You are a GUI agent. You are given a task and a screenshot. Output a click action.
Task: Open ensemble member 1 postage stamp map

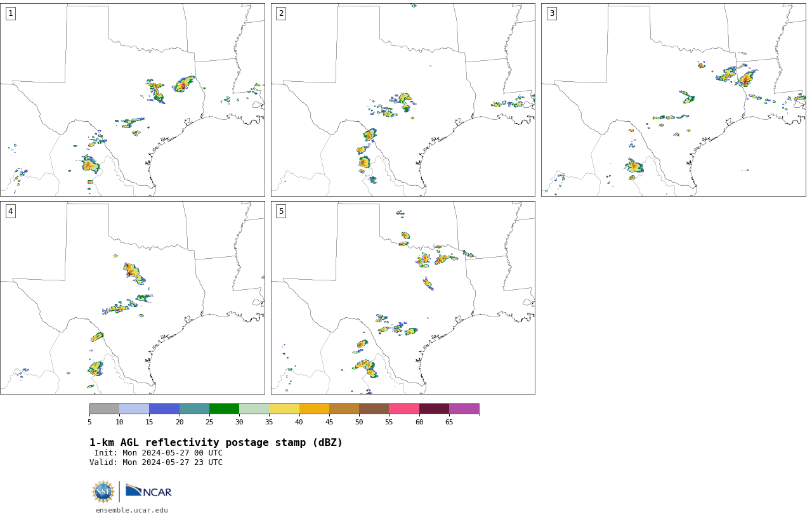click(x=133, y=100)
